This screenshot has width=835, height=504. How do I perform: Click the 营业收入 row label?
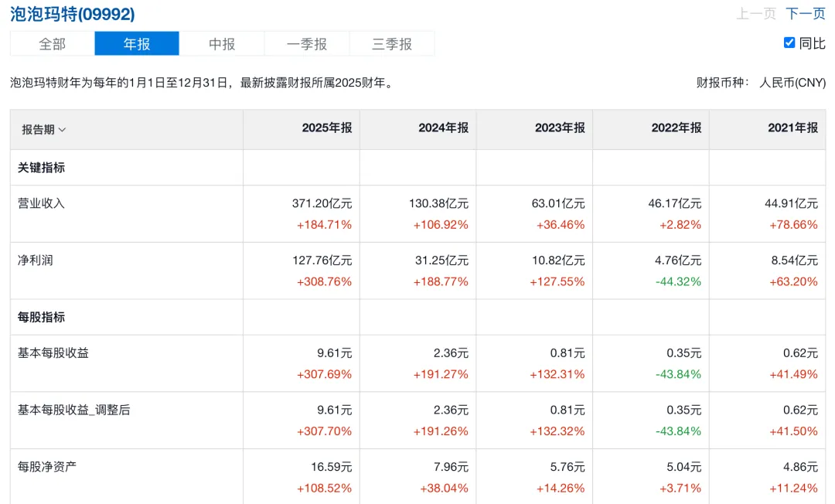click(41, 203)
